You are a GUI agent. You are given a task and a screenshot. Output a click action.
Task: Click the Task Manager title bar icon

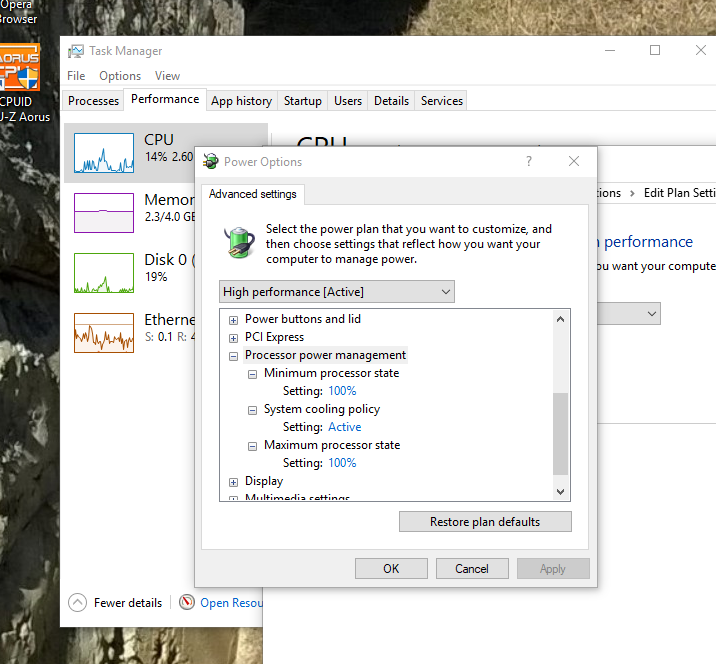[76, 51]
